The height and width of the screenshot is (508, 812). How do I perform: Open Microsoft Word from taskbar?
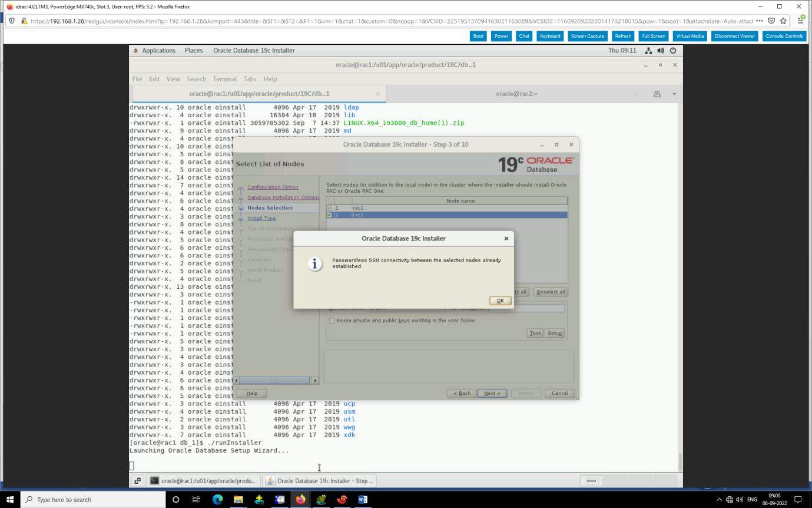[363, 499]
